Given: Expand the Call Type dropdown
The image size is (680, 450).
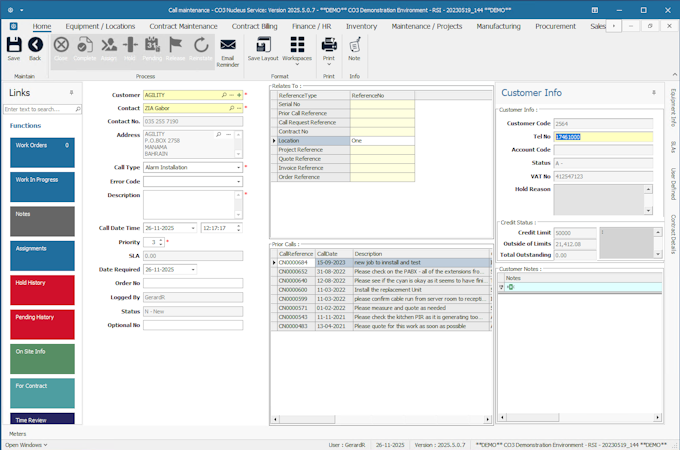Looking at the screenshot, I should [238, 168].
